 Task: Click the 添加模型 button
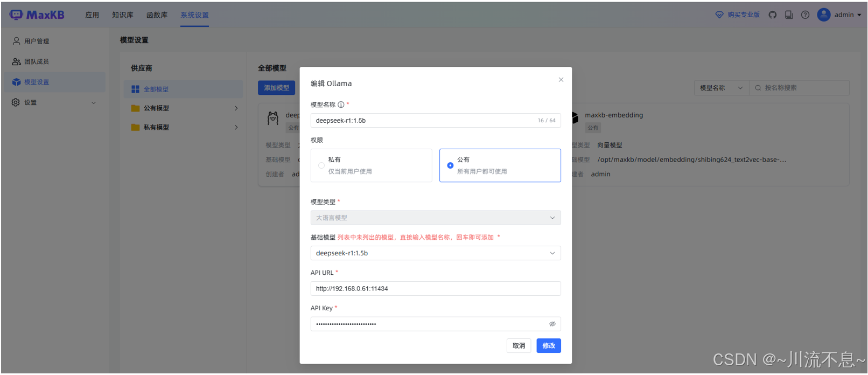[276, 88]
